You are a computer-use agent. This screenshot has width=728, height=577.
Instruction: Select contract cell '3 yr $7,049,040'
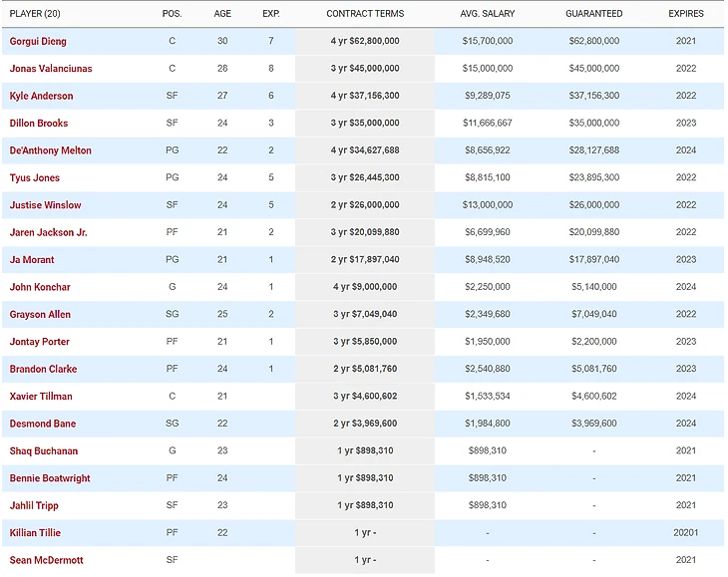365,315
